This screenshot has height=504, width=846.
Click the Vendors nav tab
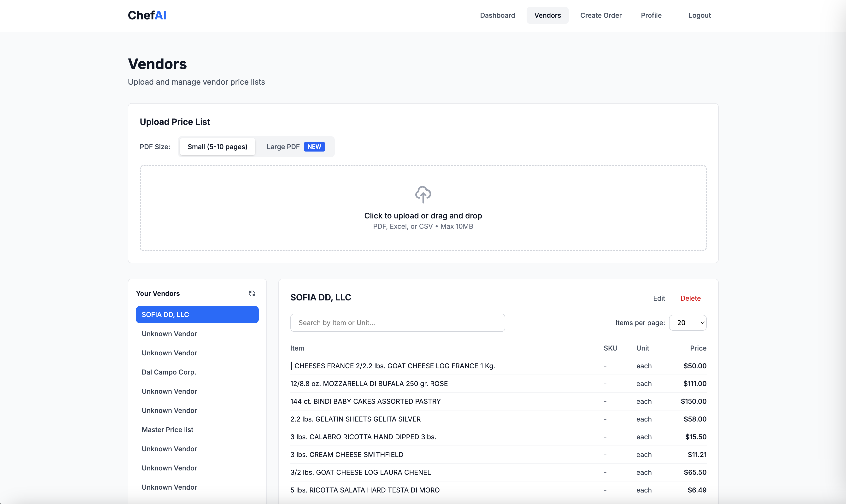click(547, 15)
